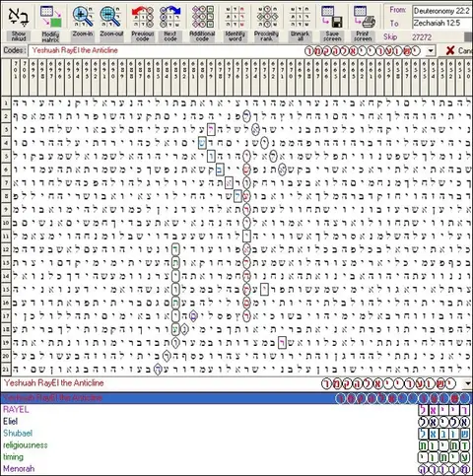Screen dimensions: 473x476
Task: Click the Codes label
Action: coord(14,50)
